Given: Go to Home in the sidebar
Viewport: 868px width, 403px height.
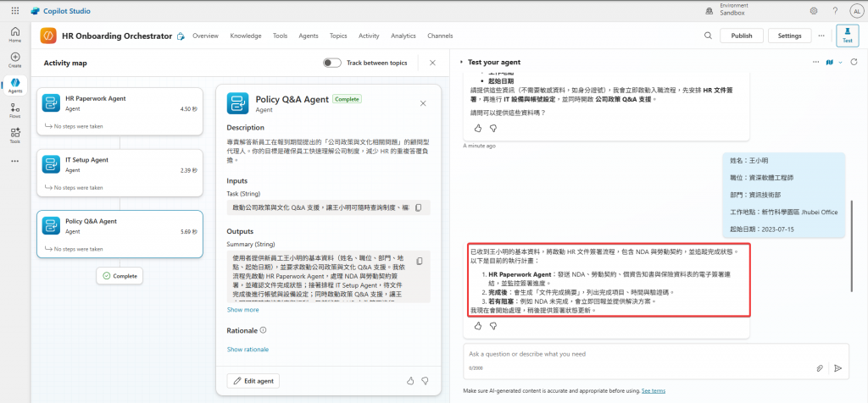Looking at the screenshot, I should point(15,35).
